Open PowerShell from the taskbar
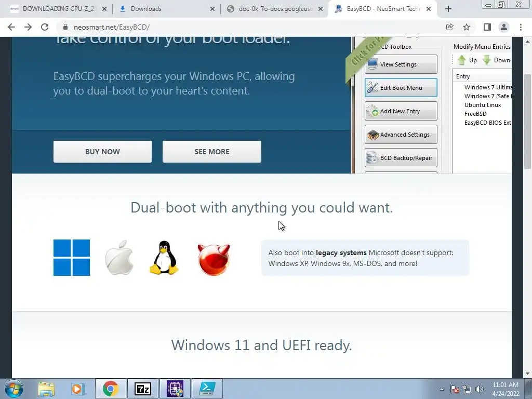Image resolution: width=532 pixels, height=399 pixels. point(207,389)
